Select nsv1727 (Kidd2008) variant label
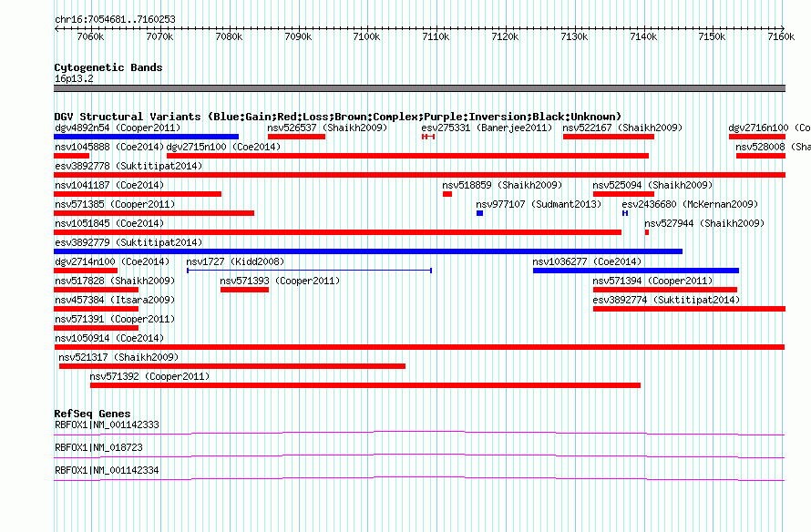 point(235,261)
